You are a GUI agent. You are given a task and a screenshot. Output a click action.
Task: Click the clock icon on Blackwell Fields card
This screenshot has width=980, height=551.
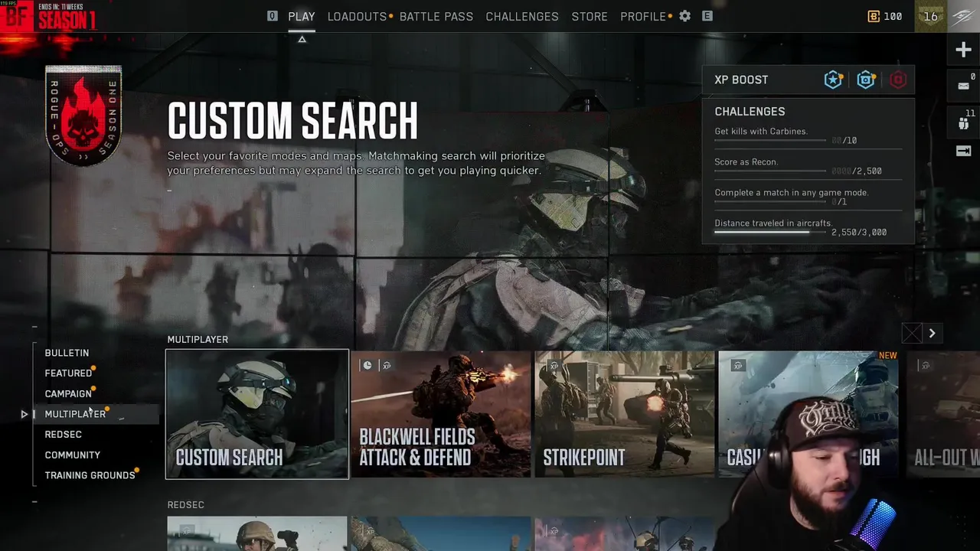pos(367,366)
